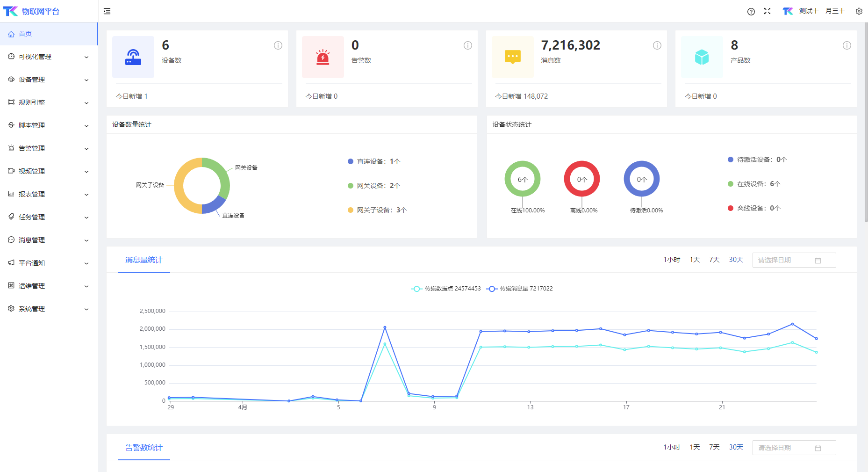The image size is (868, 472).
Task: Click the yellow message icon of 消息数 card
Action: click(x=513, y=57)
